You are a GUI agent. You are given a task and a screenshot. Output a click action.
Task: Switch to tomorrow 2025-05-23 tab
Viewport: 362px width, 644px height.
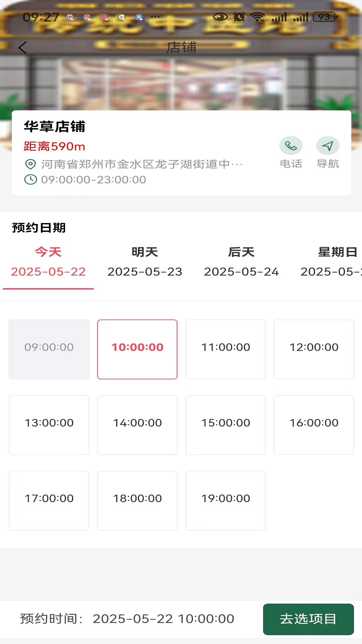pyautogui.click(x=145, y=262)
